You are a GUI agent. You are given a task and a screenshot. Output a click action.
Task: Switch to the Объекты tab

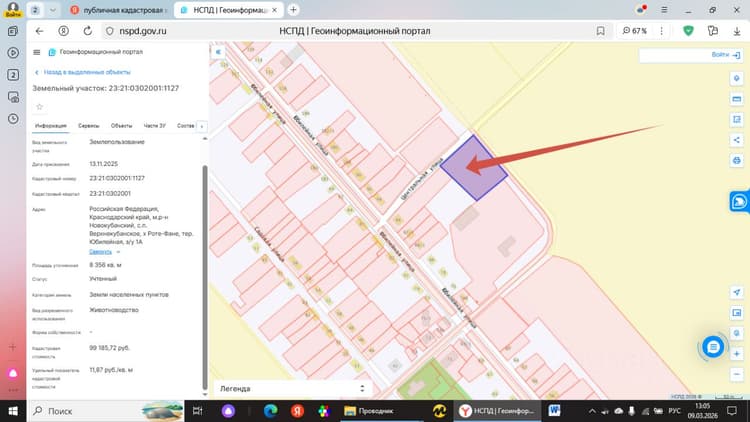[x=121, y=126]
